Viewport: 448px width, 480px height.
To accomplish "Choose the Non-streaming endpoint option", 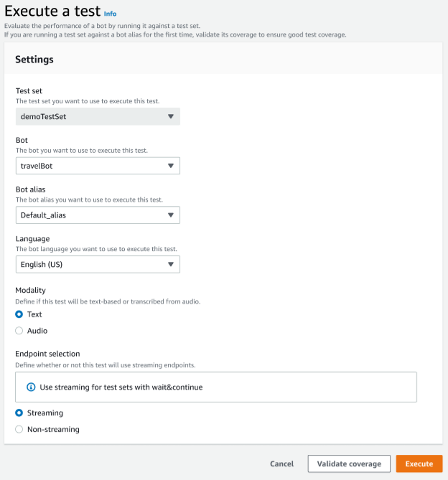I will (19, 430).
